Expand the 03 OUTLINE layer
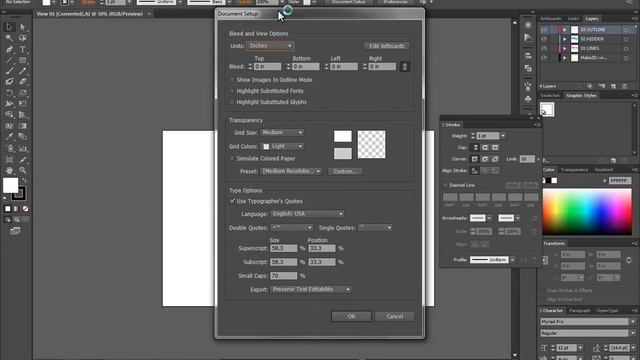 [564, 29]
